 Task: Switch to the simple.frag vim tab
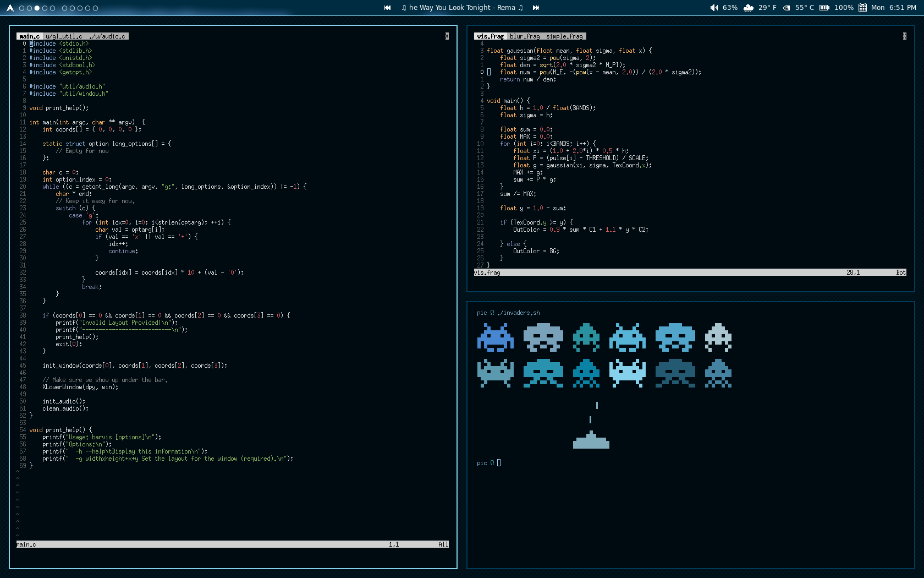pyautogui.click(x=564, y=36)
